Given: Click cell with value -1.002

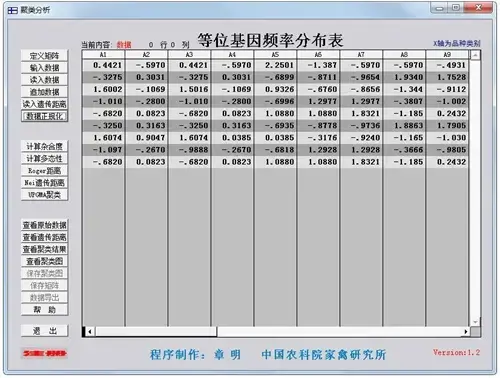Looking at the screenshot, I should (447, 101).
